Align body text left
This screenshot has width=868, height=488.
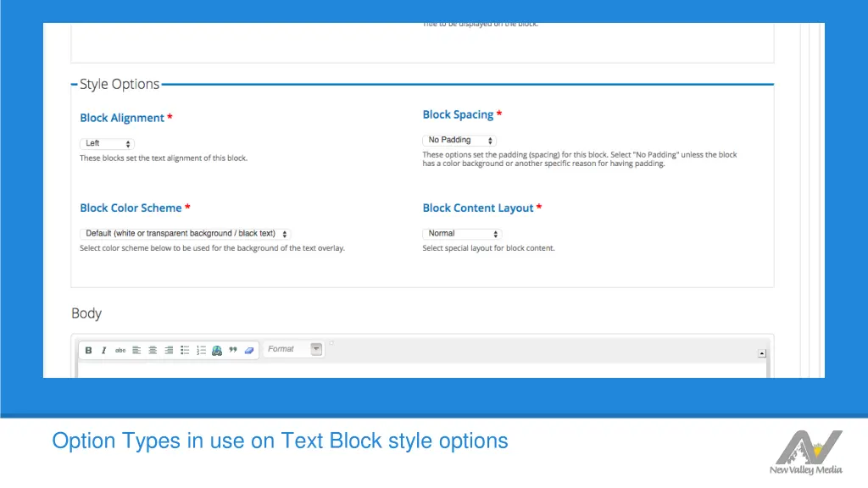(x=136, y=350)
